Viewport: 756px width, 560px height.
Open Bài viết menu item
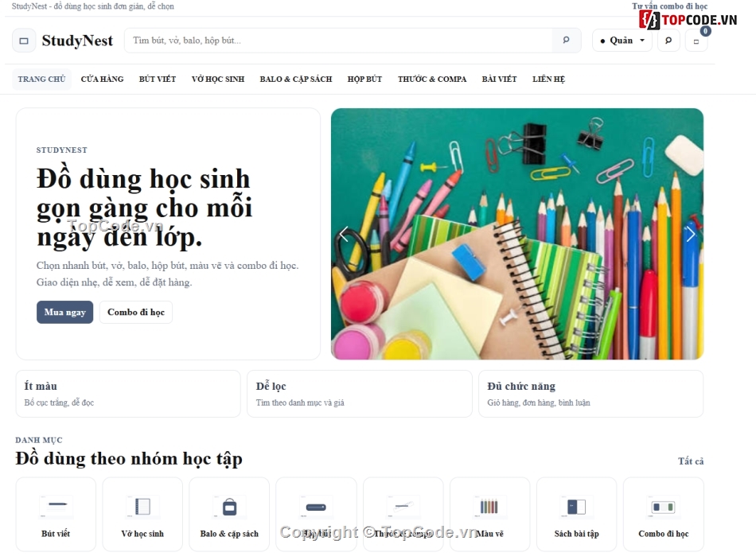499,79
